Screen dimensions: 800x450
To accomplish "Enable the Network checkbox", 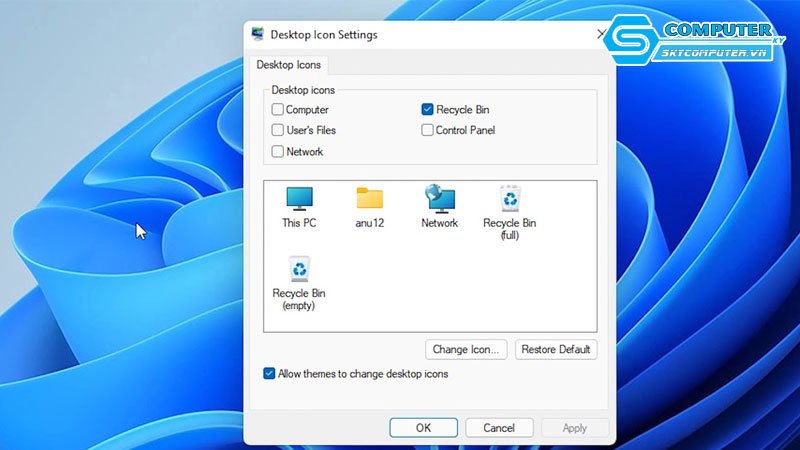I will click(278, 152).
